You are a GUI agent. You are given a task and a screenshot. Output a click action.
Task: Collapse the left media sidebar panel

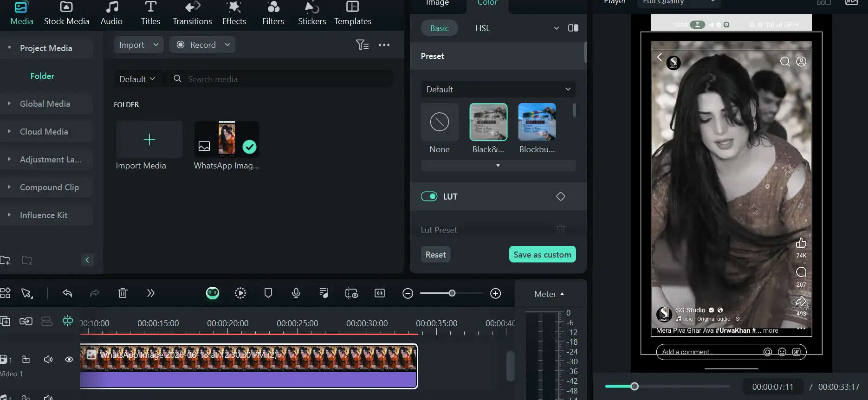[87, 260]
